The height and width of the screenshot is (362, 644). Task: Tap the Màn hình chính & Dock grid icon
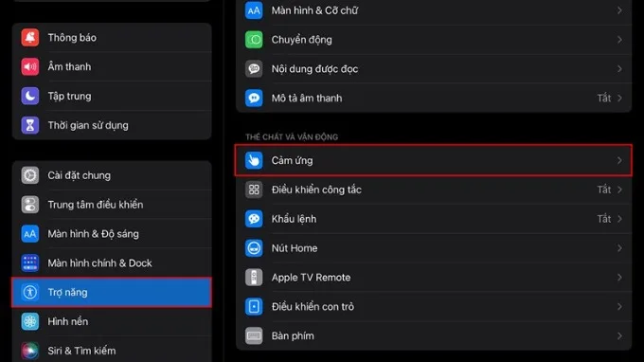click(30, 262)
